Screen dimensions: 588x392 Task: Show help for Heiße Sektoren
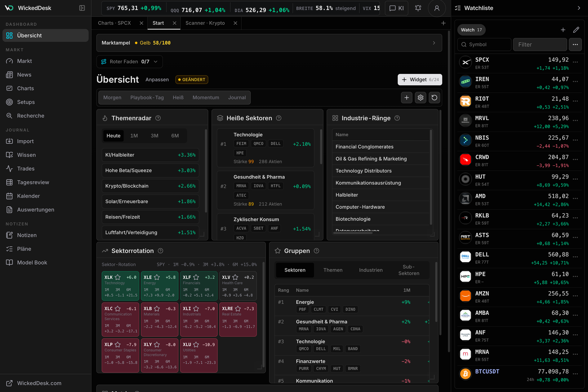tap(278, 118)
